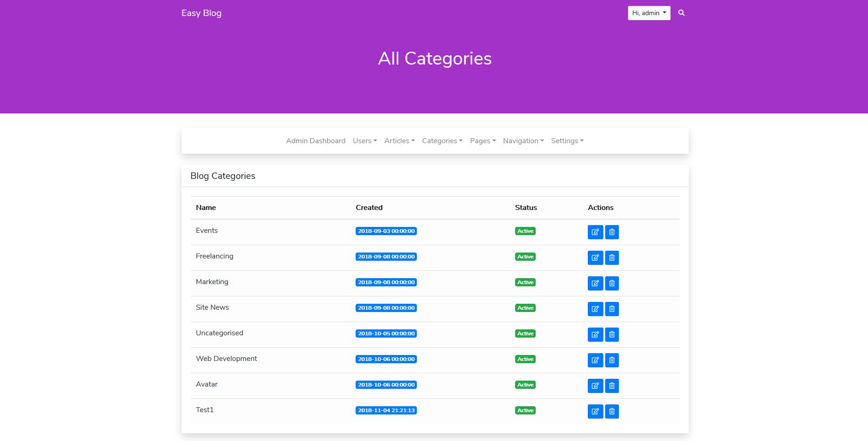Click edit icon for Marketing

595,283
